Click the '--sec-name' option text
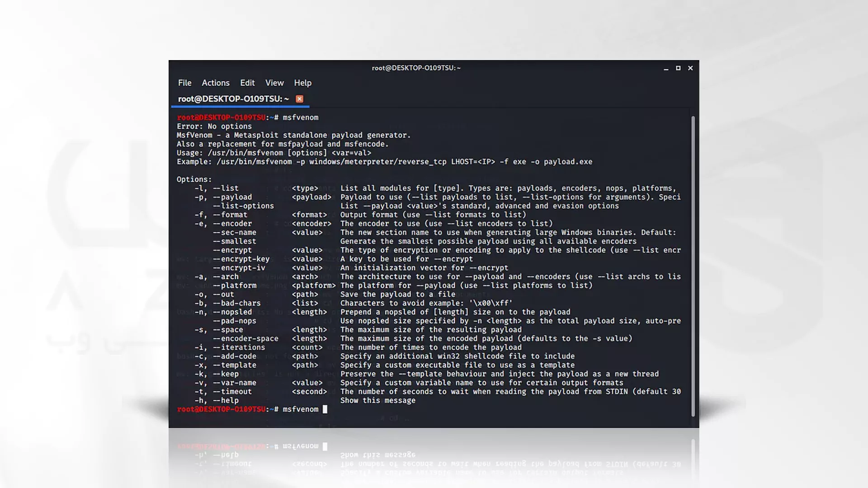868x488 pixels. click(235, 232)
